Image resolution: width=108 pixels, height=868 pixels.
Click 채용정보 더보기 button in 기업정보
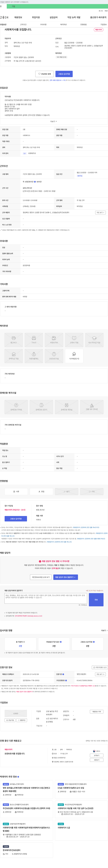point(97,712)
